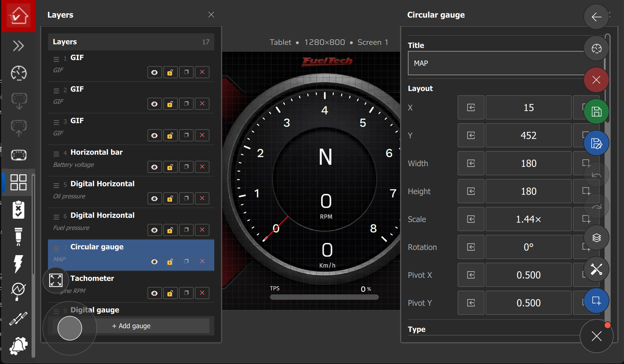Click the Width value field showing 180

[528, 163]
